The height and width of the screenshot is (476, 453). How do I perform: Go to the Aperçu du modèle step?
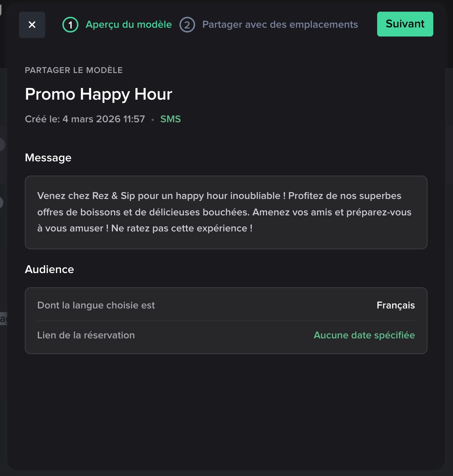pyautogui.click(x=128, y=24)
